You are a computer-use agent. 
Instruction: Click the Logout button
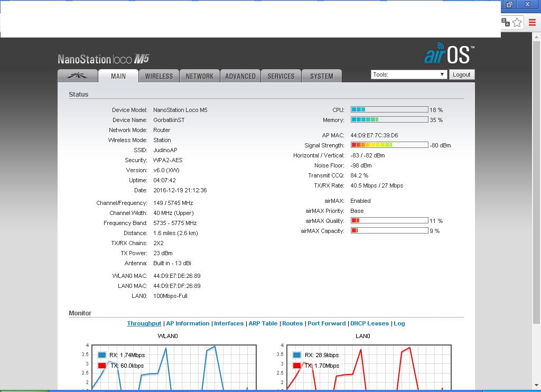click(x=462, y=74)
